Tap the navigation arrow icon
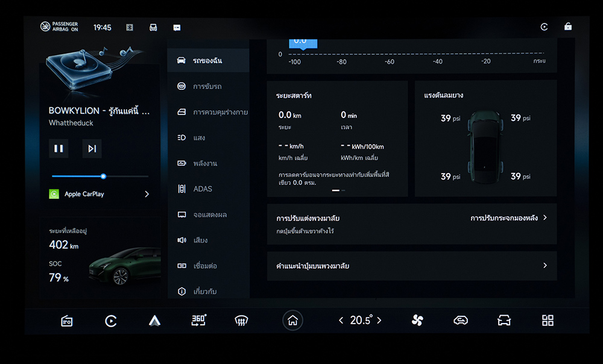The height and width of the screenshot is (364, 603). pos(154,321)
